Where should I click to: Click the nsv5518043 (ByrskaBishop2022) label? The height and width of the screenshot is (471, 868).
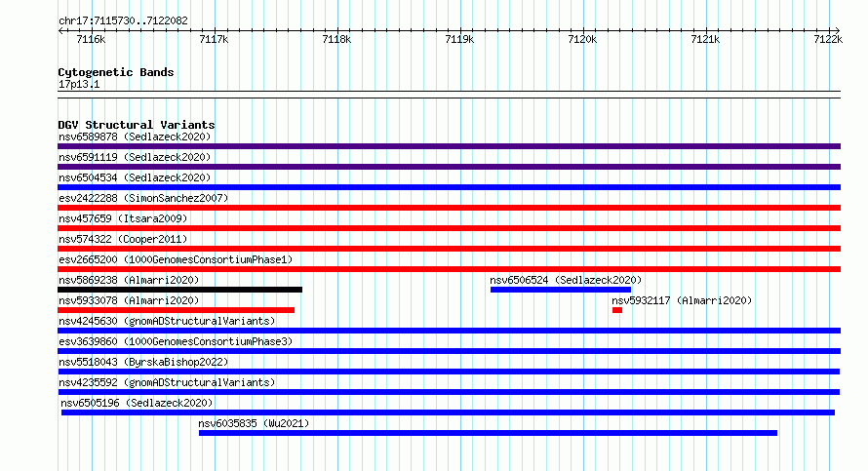[143, 362]
